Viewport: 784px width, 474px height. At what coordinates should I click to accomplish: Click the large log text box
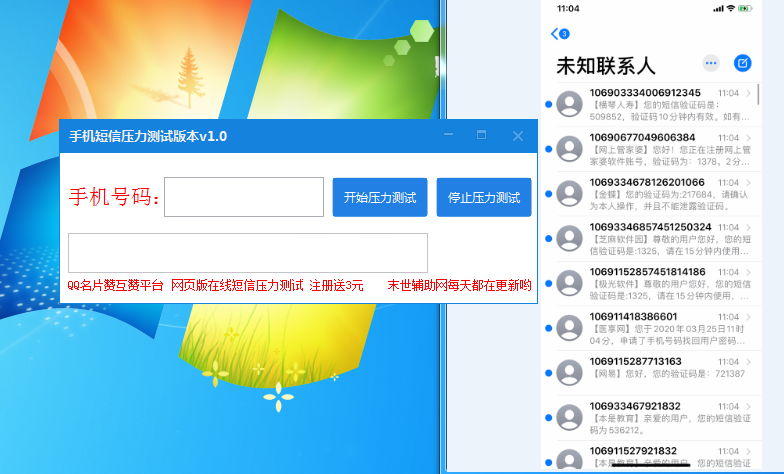(248, 253)
